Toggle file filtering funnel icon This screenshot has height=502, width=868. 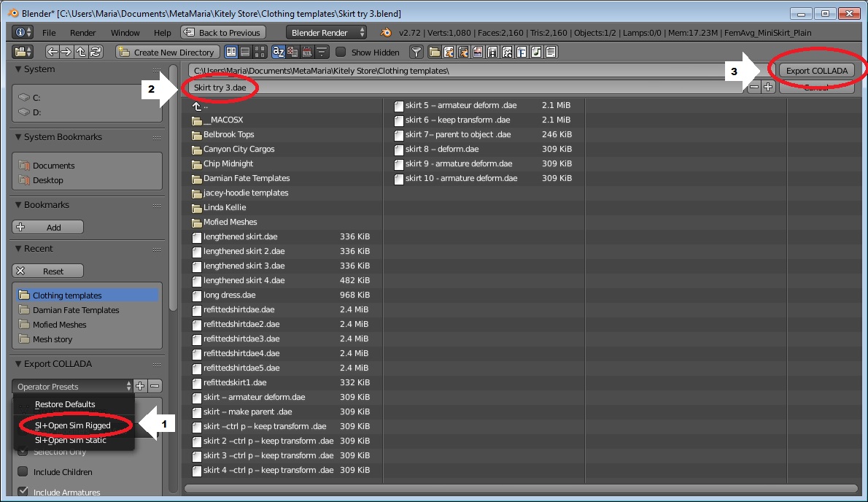click(x=416, y=52)
